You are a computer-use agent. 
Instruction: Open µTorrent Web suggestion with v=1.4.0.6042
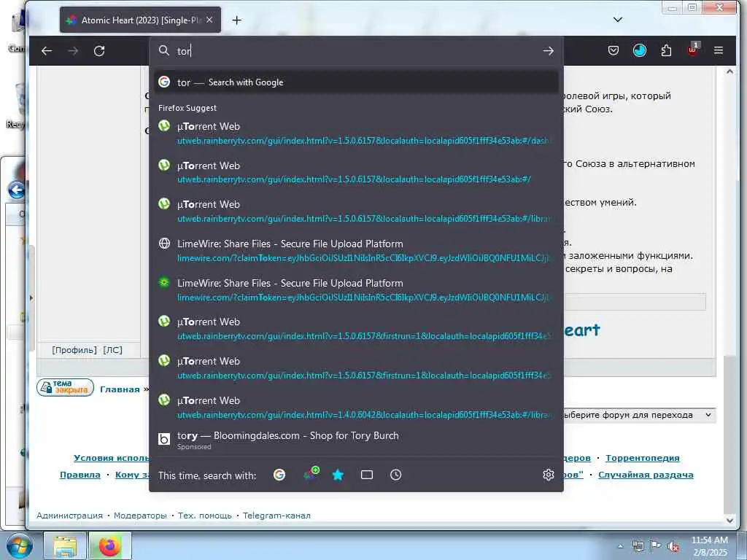click(356, 407)
